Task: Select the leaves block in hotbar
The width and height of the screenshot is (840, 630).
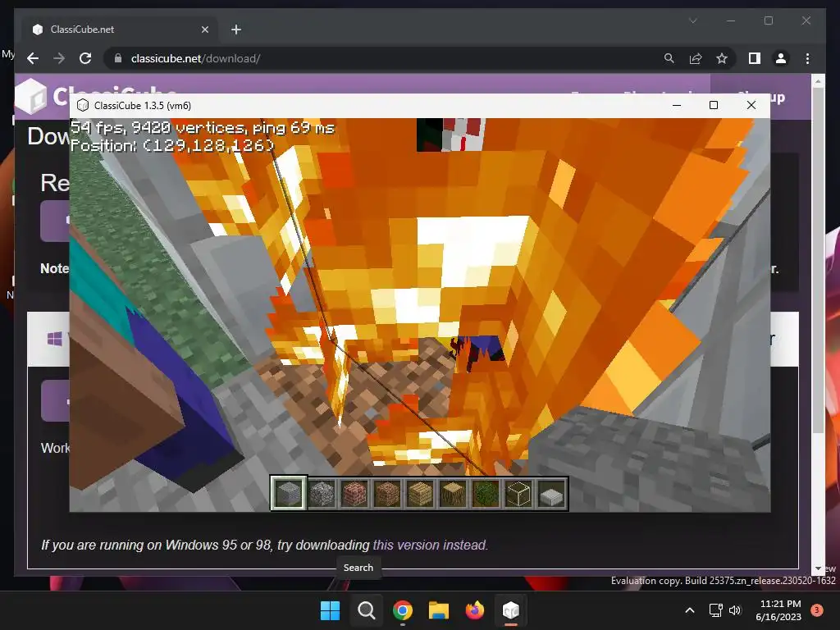Action: point(486,493)
